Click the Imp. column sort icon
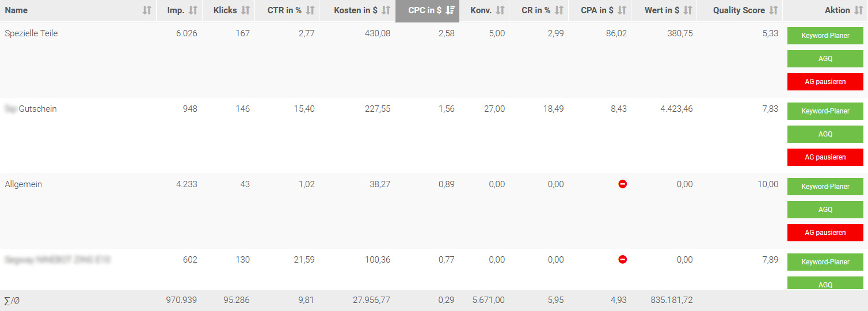 coord(193,10)
